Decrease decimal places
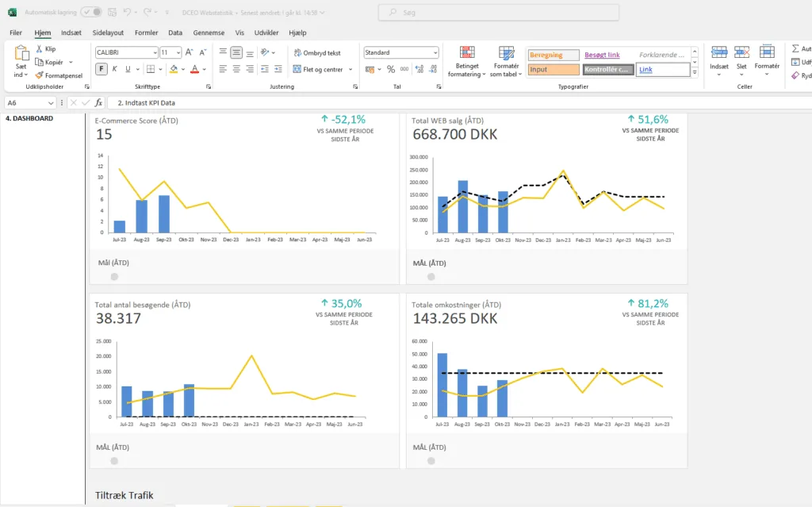This screenshot has width=812, height=507. (x=433, y=69)
